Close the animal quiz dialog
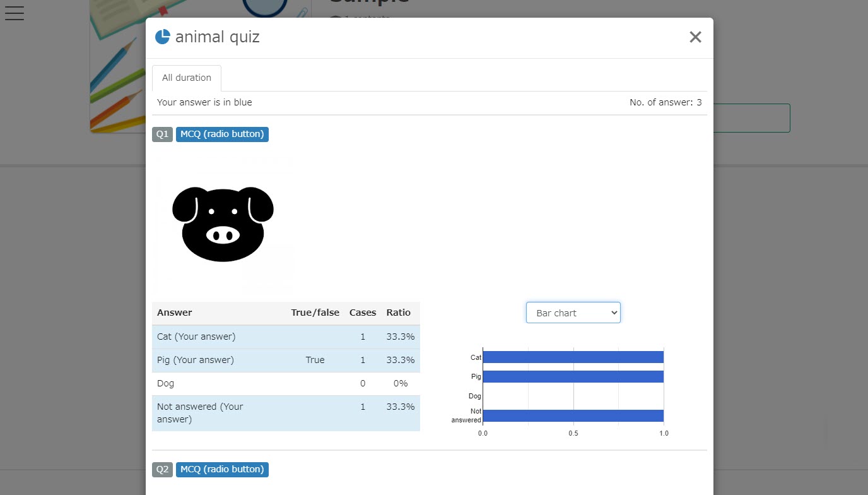 pos(695,37)
